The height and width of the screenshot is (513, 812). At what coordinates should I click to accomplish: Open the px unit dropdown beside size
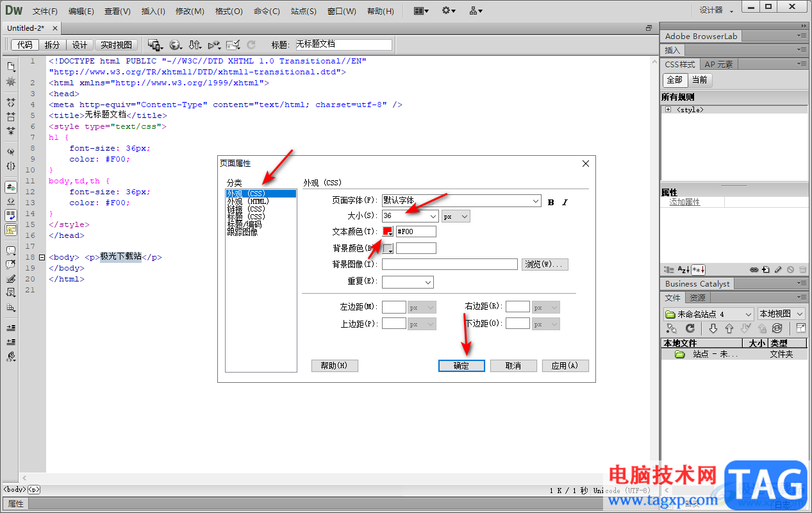coord(456,216)
